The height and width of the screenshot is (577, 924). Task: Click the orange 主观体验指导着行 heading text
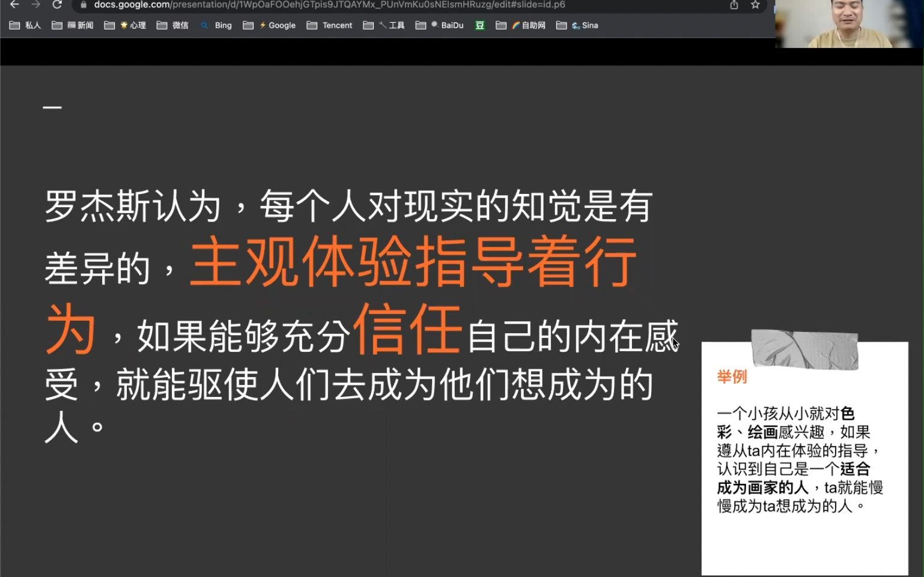pos(413,262)
